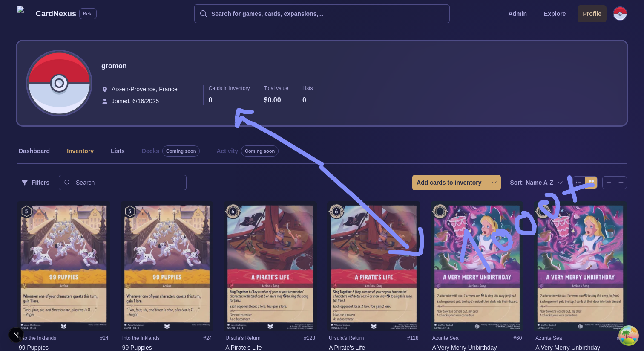This screenshot has width=644, height=351.
Task: Select the Inventory tab
Action: [x=80, y=151]
